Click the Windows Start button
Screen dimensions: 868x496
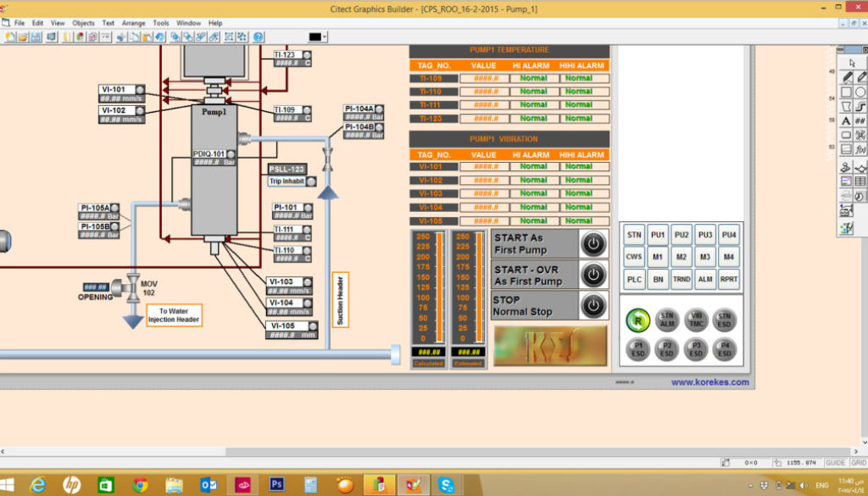8,485
